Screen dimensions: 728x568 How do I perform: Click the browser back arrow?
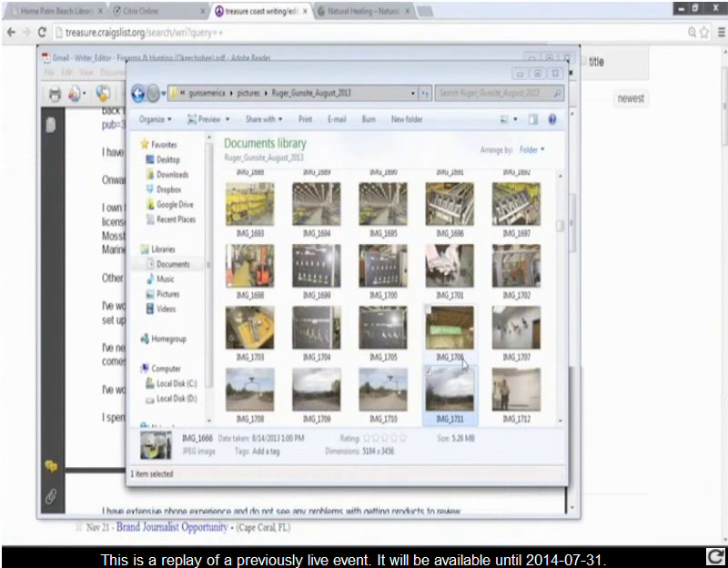[11, 32]
